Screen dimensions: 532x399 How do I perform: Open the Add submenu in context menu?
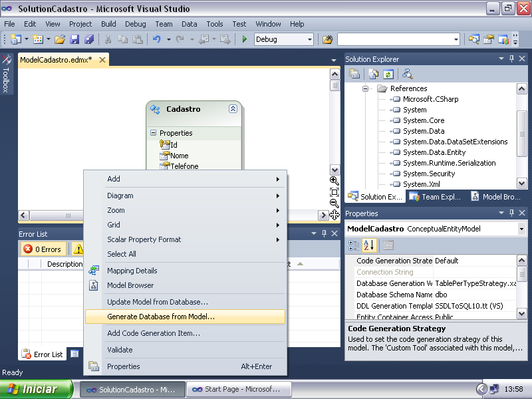(185, 179)
